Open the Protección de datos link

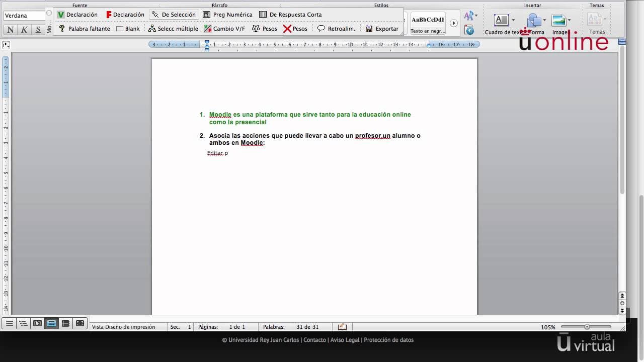(389, 340)
